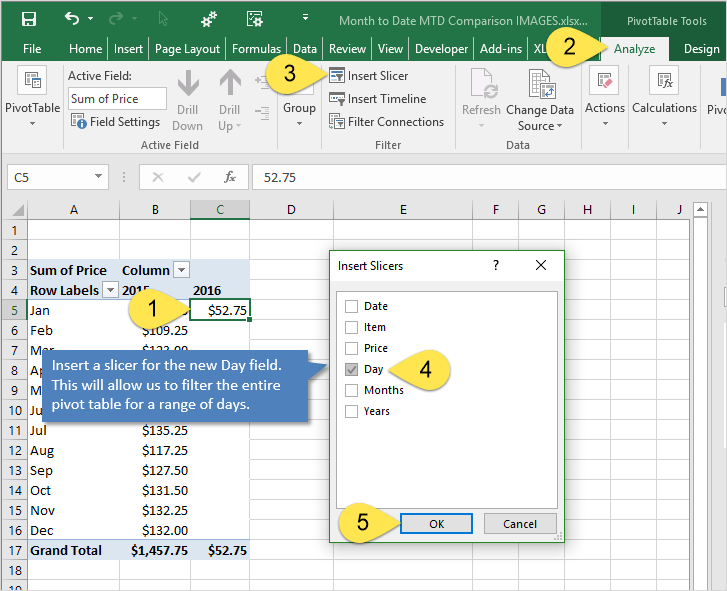Click the Save icon in title bar
This screenshot has height=591, width=727.
[28, 19]
